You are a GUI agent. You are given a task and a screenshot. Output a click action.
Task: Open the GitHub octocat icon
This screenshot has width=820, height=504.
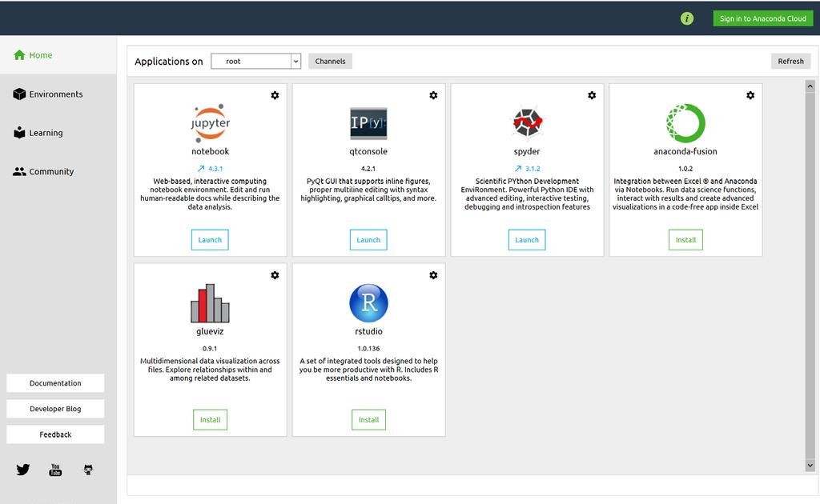coord(88,470)
